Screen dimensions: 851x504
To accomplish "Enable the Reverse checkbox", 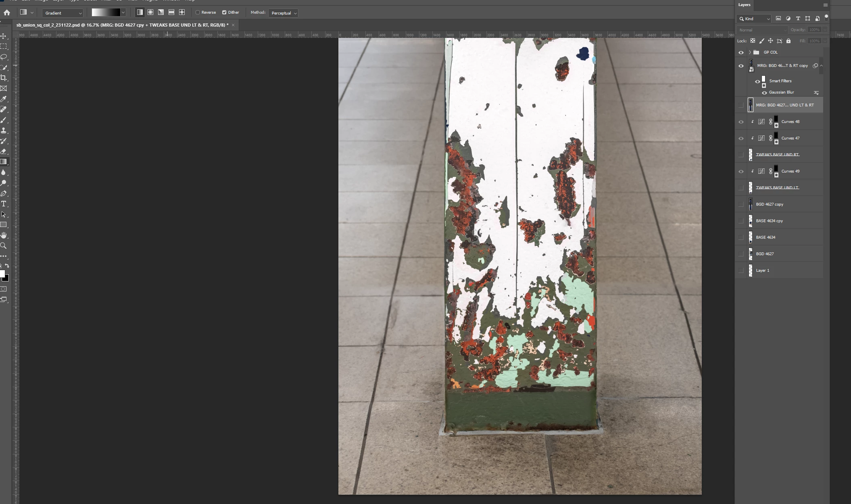I will (198, 12).
